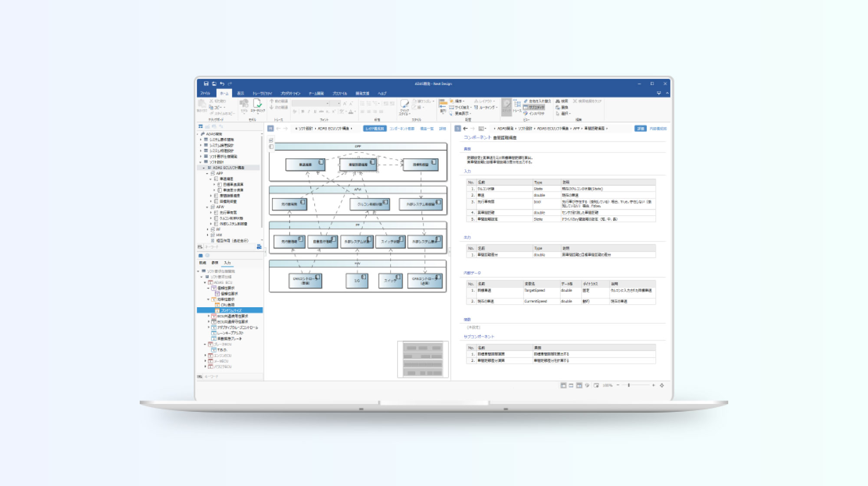868x486 pixels.
Task: Open the Traceability ribbon tab
Action: 262,93
